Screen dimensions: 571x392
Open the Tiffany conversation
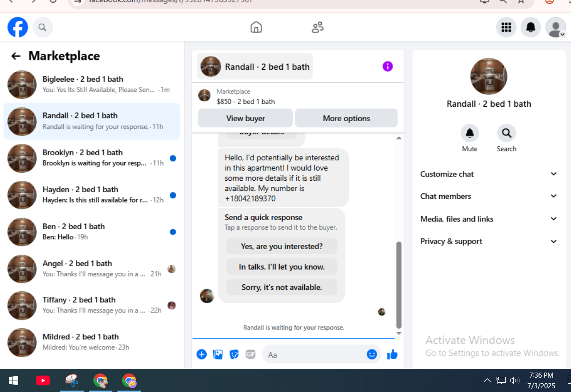(x=92, y=306)
